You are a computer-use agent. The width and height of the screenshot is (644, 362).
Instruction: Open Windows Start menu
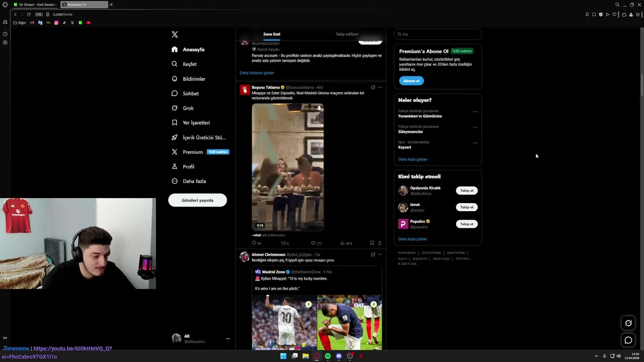283,356
